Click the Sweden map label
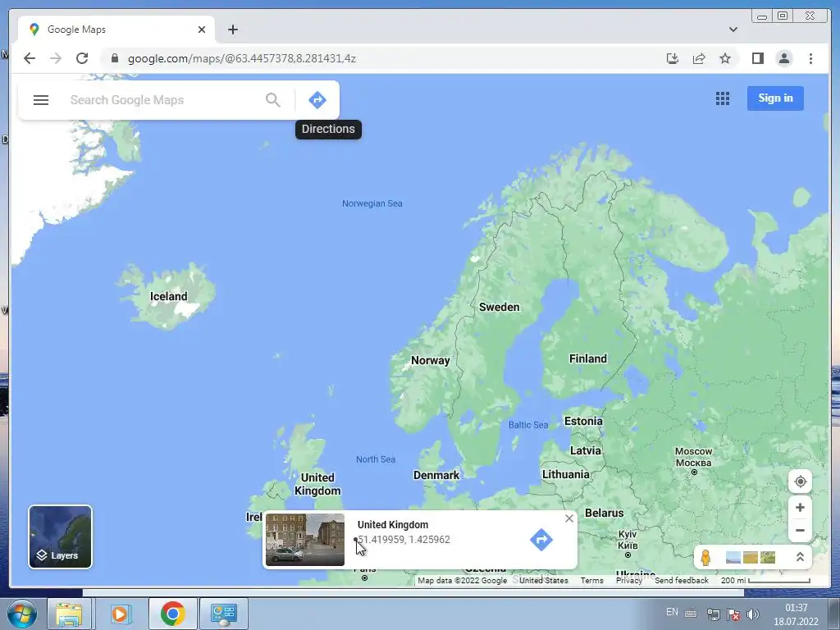Image resolution: width=840 pixels, height=630 pixels. click(x=499, y=307)
